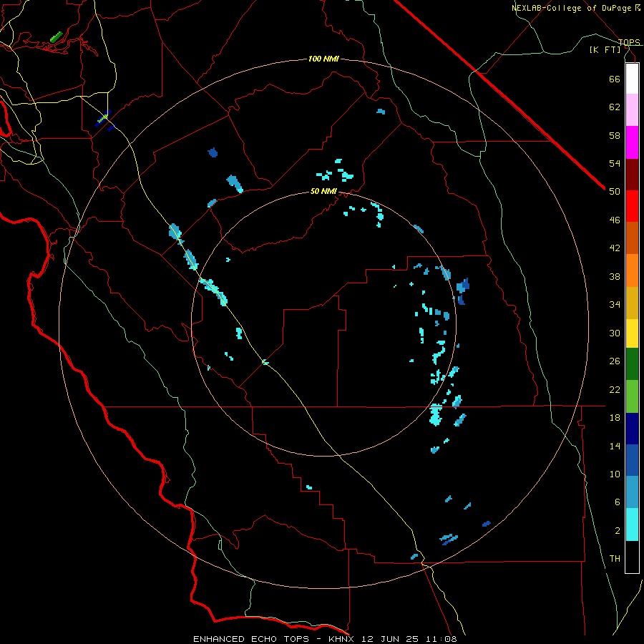Click the "14" scale value
Viewport: 644px width, 644px height.
[x=615, y=446]
